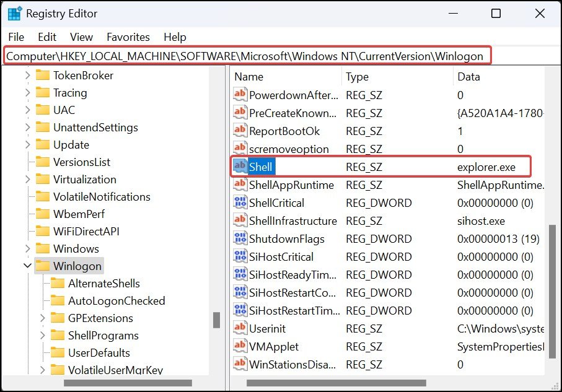Click the DWORD icon beside SiHostRestartTim...
This screenshot has height=392, width=562.
[240, 310]
